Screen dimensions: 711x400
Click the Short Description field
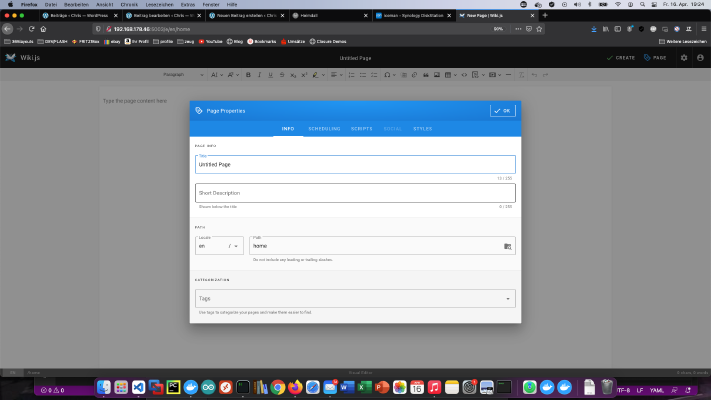pyautogui.click(x=355, y=193)
